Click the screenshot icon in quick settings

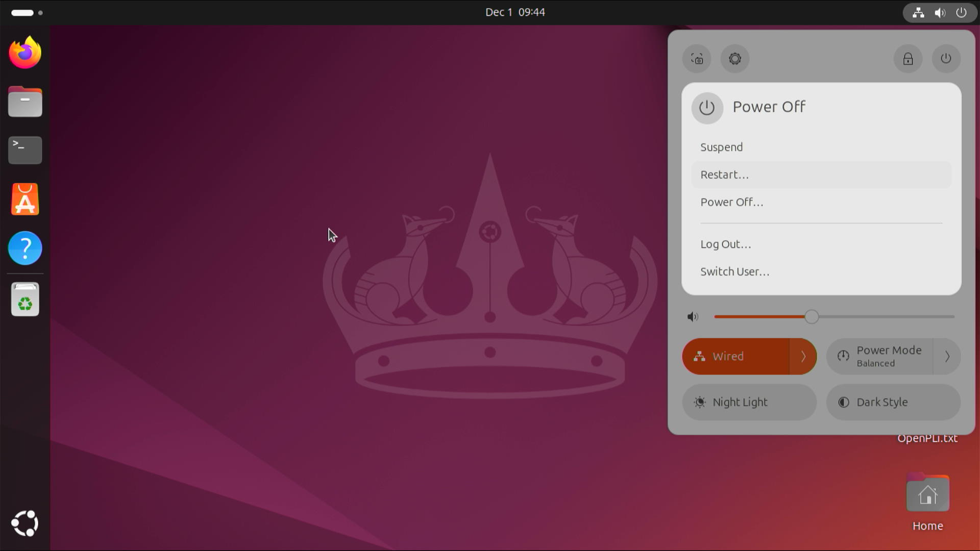pyautogui.click(x=697, y=59)
